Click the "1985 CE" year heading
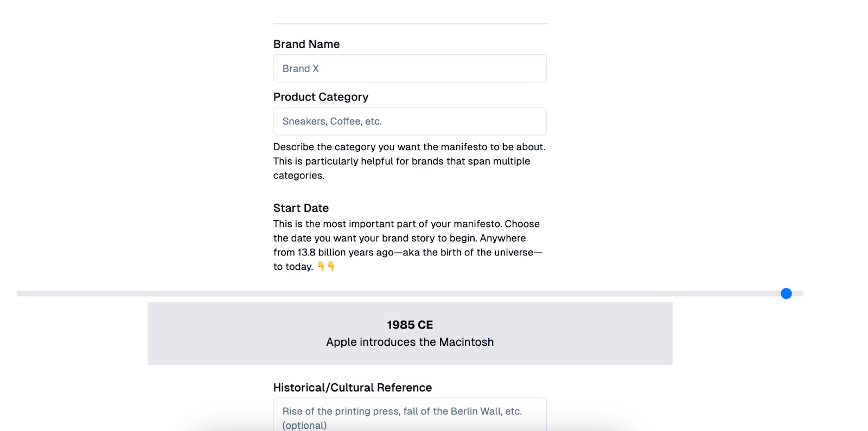The height and width of the screenshot is (431, 868). 410,325
